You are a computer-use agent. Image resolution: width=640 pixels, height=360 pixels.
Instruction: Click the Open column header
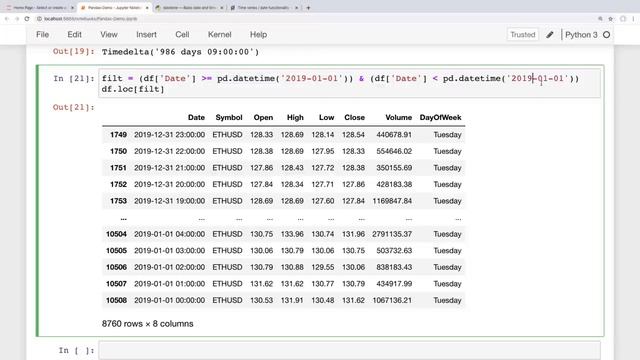click(263, 118)
